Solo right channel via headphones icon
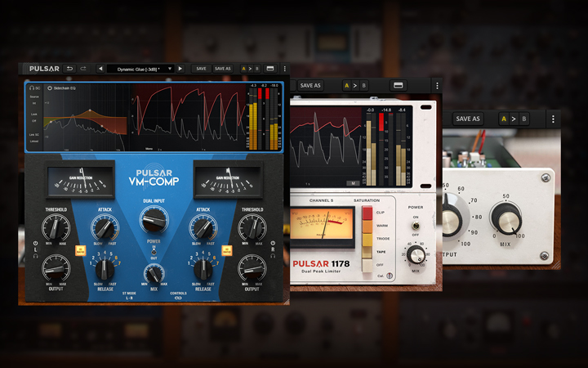The image size is (588, 368). [x=273, y=256]
